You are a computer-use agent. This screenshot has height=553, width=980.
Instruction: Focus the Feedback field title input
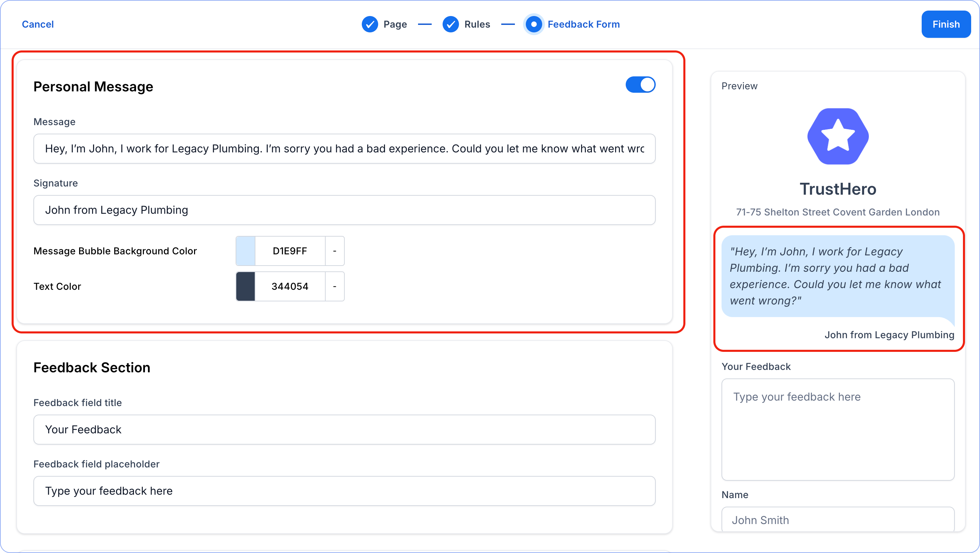[x=344, y=429]
